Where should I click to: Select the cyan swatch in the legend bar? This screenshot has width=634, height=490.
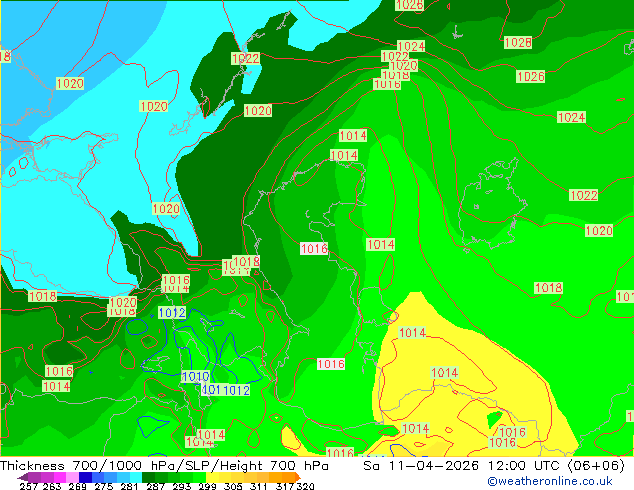click(x=136, y=477)
